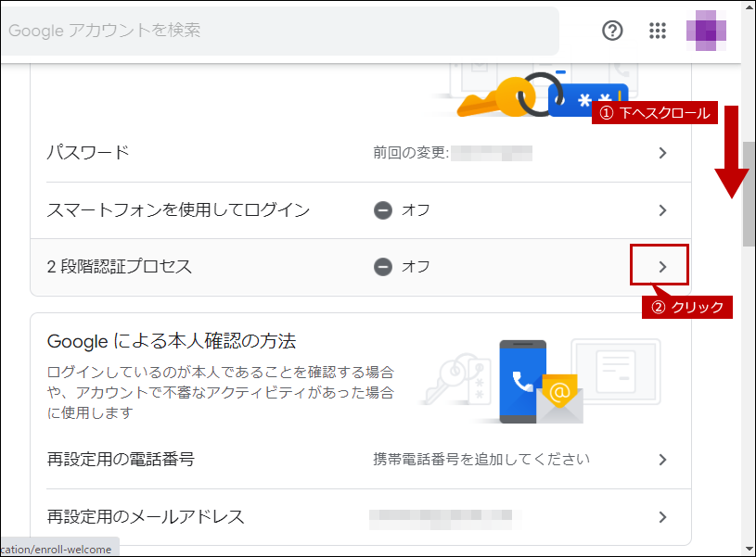This screenshot has height=557, width=756.
Task: Click the Google アカウントを検索 search field
Action: pos(279,31)
